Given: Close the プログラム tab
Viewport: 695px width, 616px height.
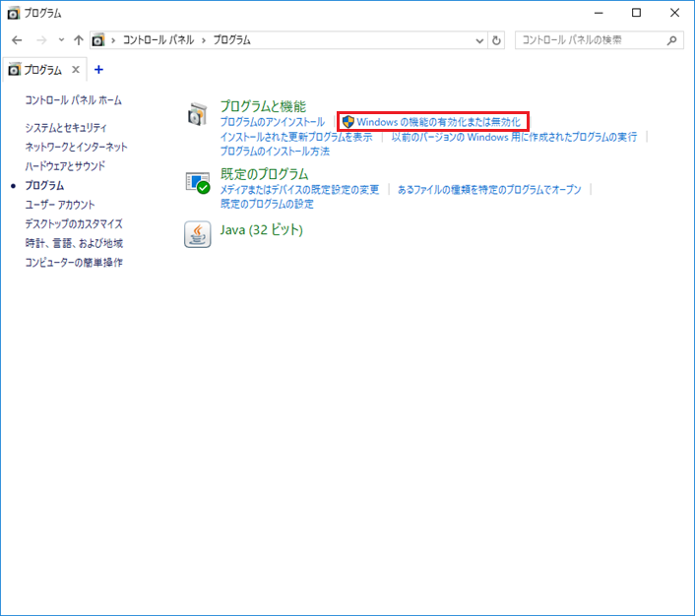Looking at the screenshot, I should [76, 70].
